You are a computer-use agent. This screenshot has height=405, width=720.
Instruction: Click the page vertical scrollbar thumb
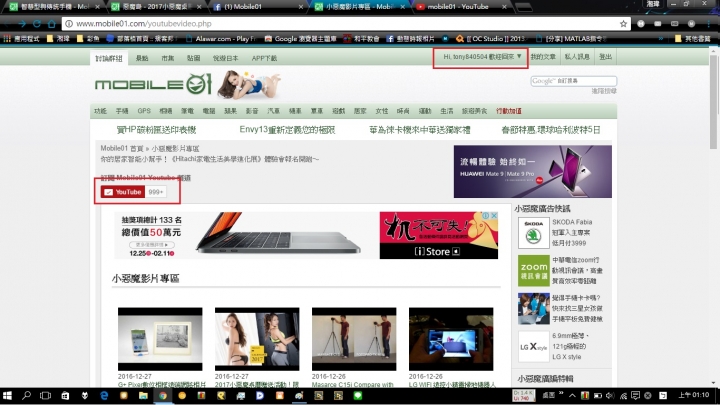713,101
